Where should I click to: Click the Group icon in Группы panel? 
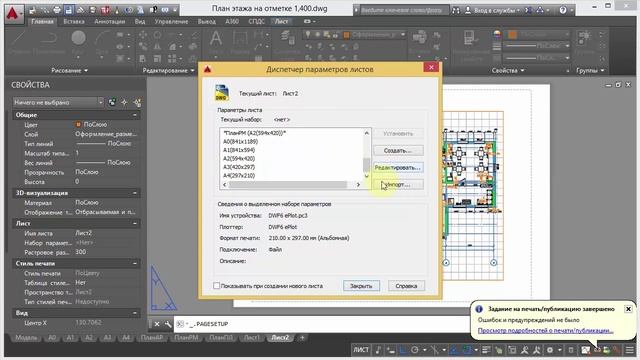pos(584,38)
